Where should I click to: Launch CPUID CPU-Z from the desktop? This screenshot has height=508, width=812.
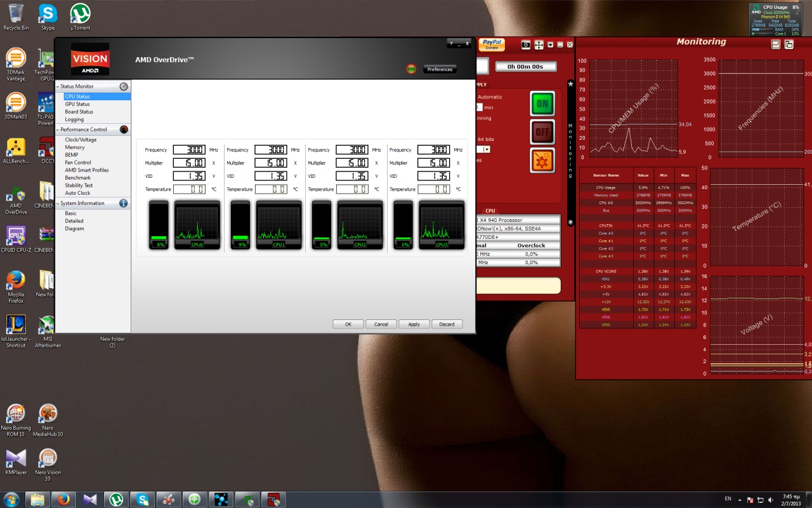16,240
